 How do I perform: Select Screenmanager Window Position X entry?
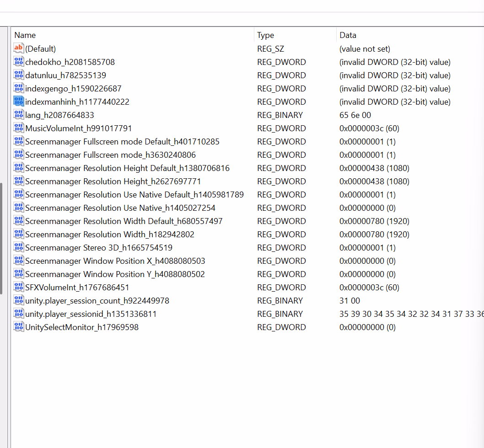115,261
